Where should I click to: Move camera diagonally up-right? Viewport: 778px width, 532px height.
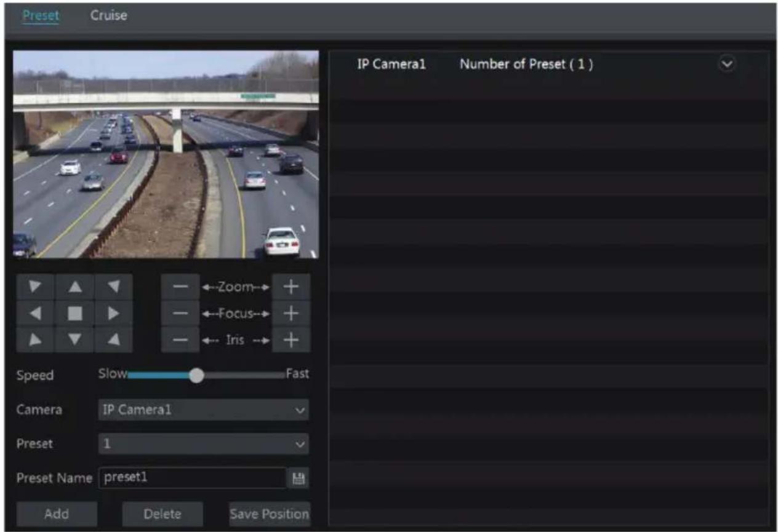[x=113, y=287]
